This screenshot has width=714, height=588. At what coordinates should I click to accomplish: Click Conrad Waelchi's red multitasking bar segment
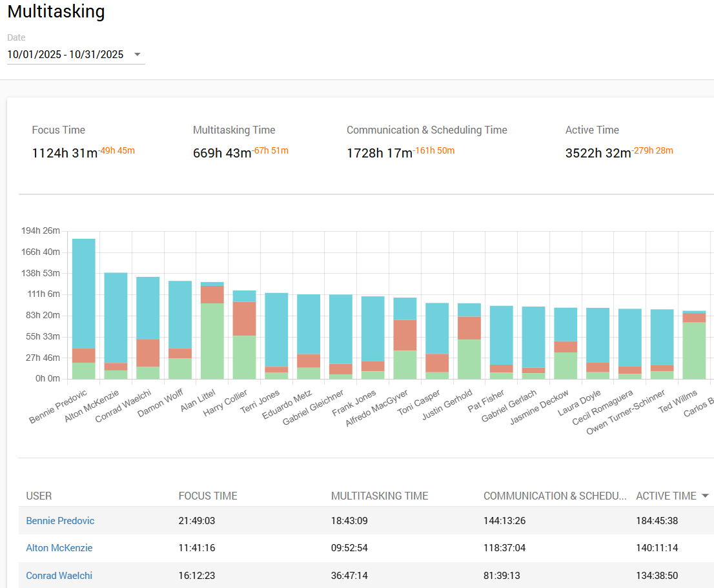(148, 352)
